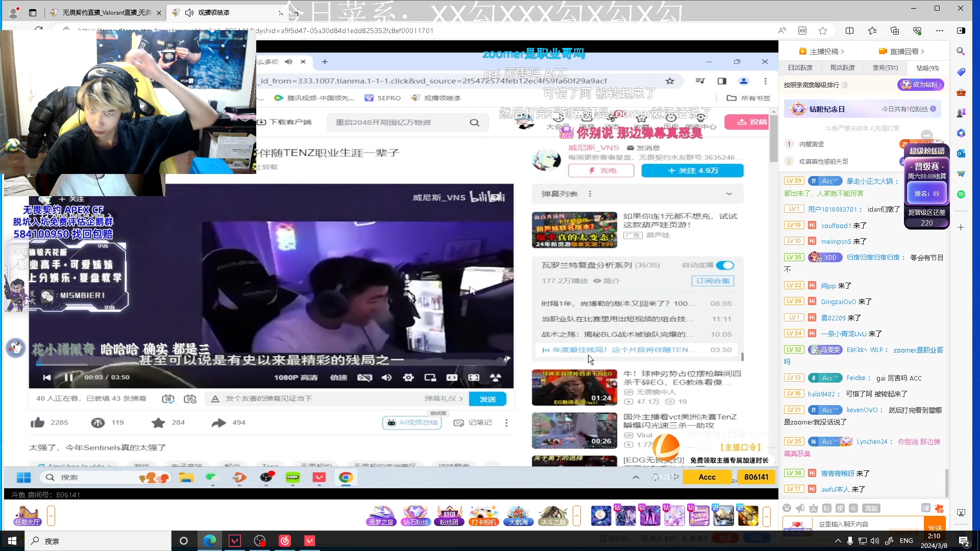The height and width of the screenshot is (551, 980).
Task: Open the 1080P 高清 quality selector
Action: tap(296, 378)
